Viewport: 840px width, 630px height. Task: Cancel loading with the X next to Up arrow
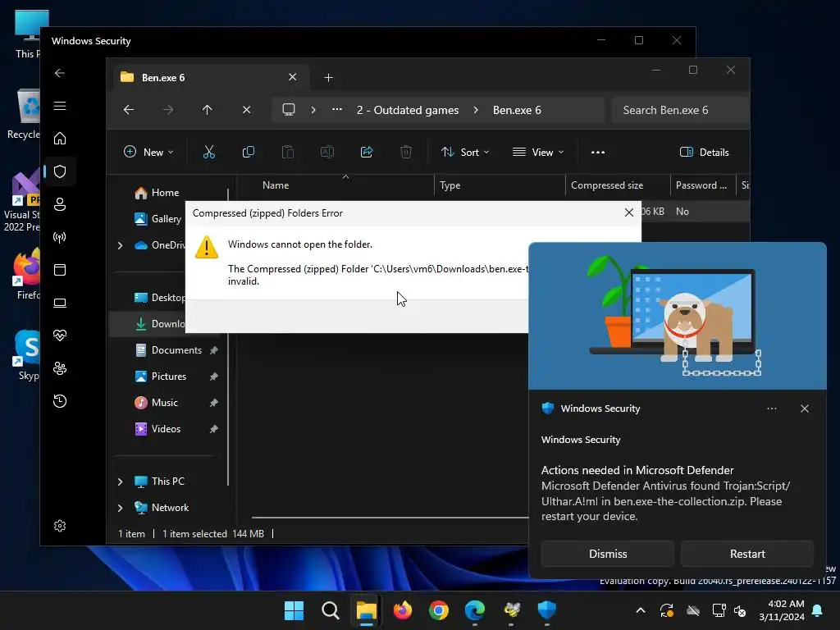pos(246,110)
